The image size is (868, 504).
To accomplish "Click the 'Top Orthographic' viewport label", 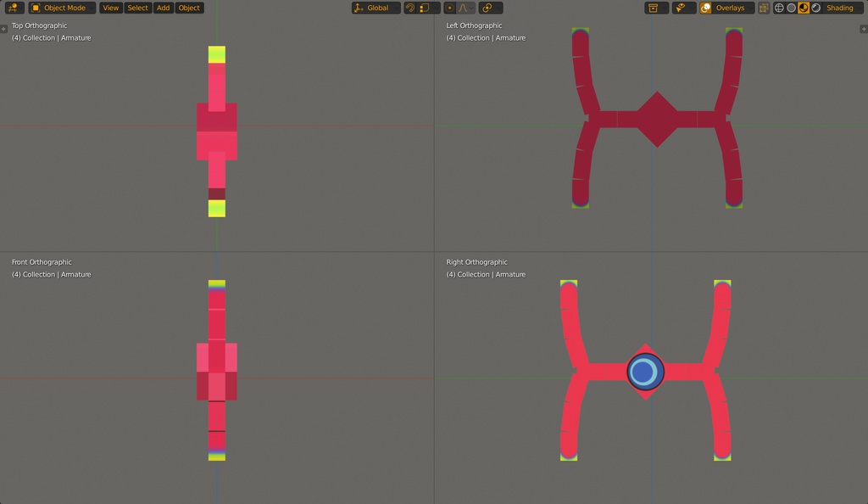I will coord(39,25).
